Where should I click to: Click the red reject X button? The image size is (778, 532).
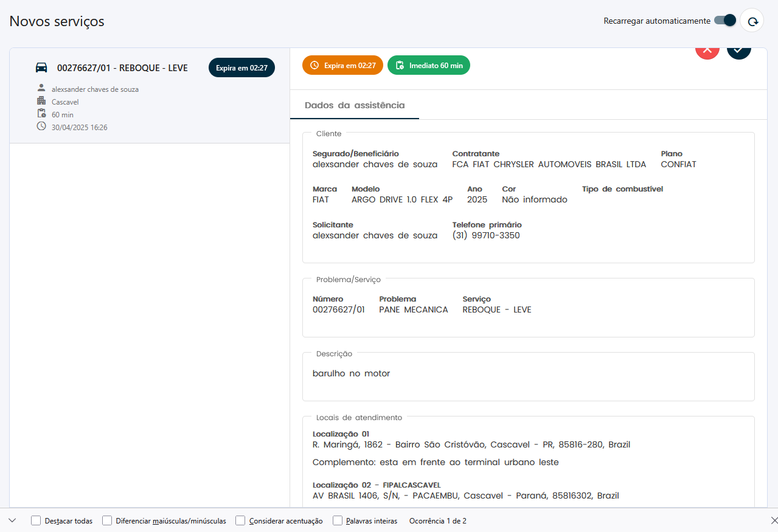pyautogui.click(x=707, y=50)
